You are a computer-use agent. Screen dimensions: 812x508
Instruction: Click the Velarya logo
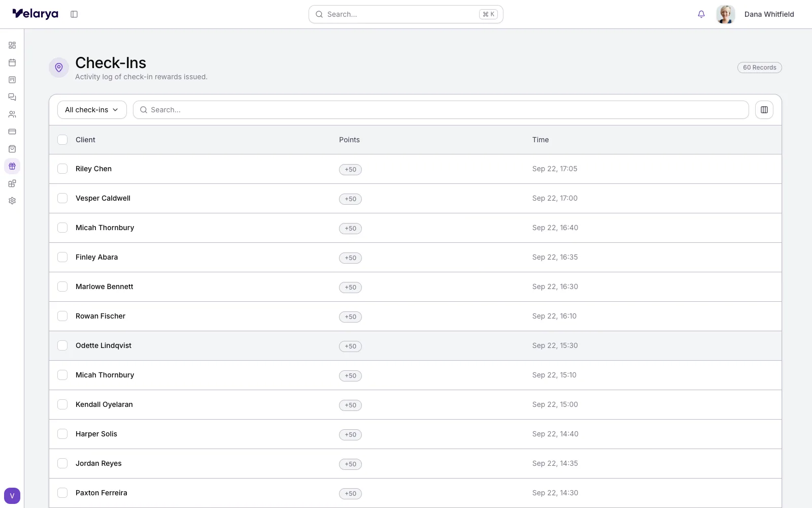click(36, 14)
